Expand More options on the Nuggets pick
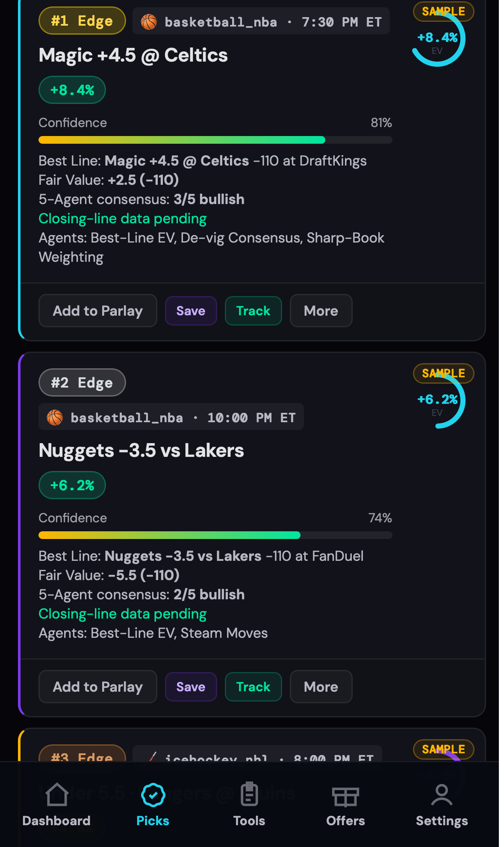Screen dimensions: 504x847 click(x=321, y=687)
